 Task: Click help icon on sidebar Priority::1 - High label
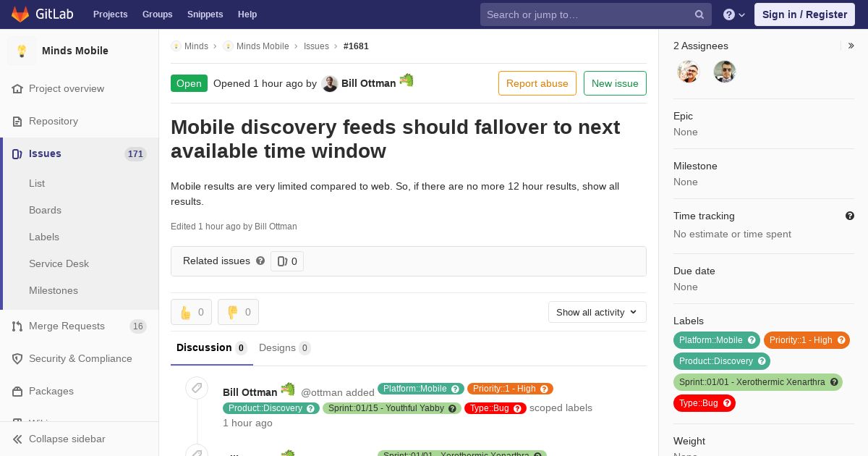pos(841,340)
